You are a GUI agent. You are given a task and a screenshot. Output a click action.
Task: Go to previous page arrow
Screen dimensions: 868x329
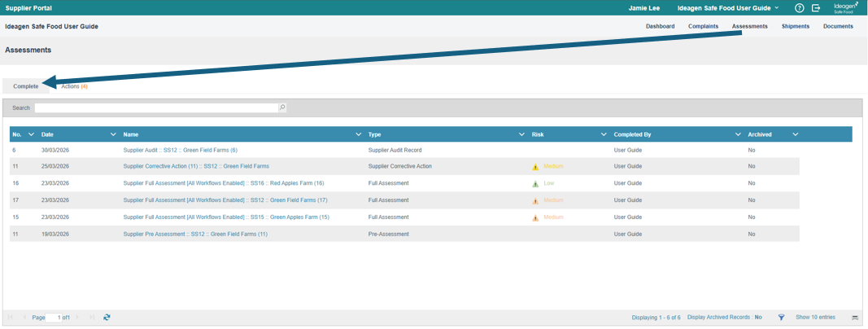(x=24, y=318)
